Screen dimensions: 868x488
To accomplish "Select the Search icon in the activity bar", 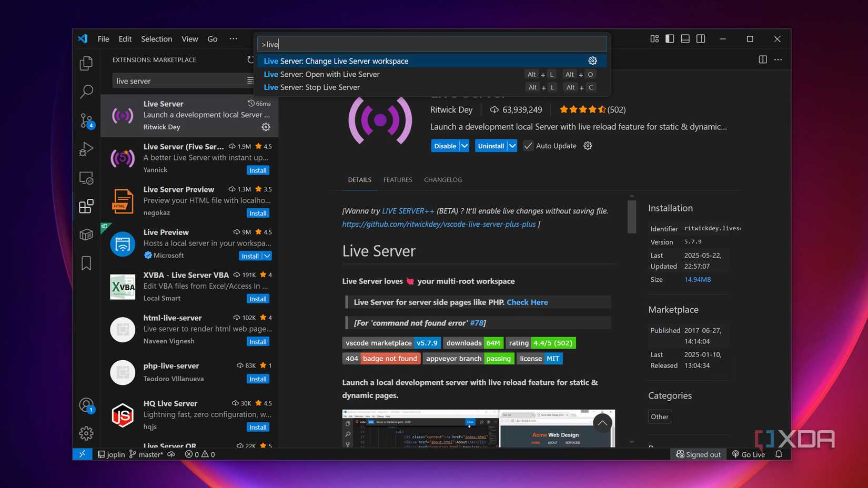I will pyautogui.click(x=86, y=91).
